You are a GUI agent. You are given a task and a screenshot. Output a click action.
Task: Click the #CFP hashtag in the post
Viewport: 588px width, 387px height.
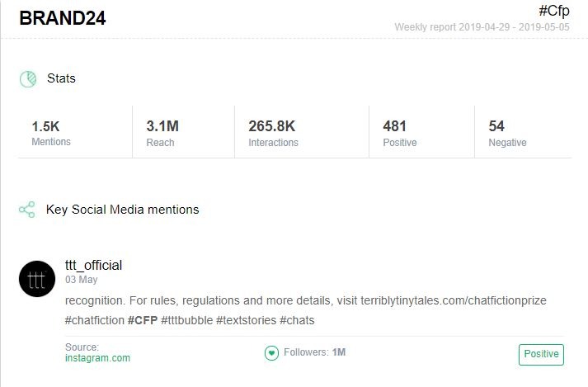point(142,319)
